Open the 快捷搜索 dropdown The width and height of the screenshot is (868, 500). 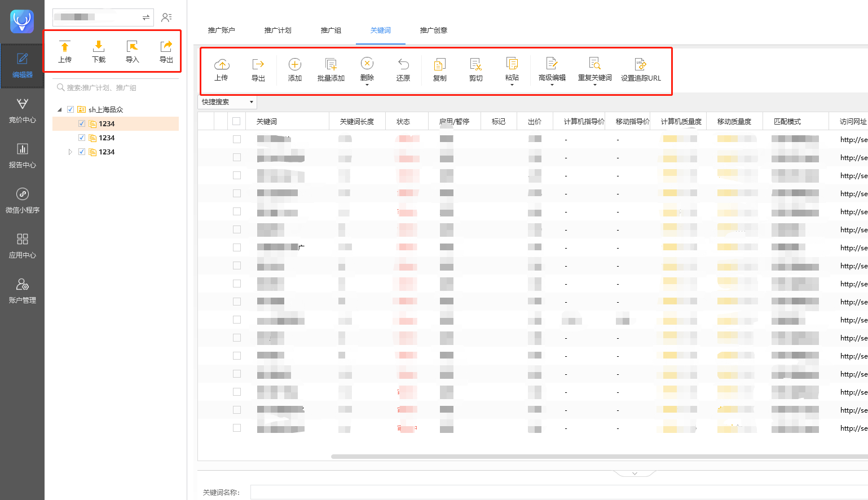tap(227, 102)
